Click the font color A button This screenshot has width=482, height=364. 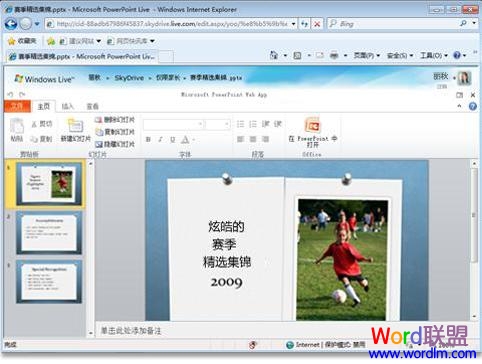185,139
